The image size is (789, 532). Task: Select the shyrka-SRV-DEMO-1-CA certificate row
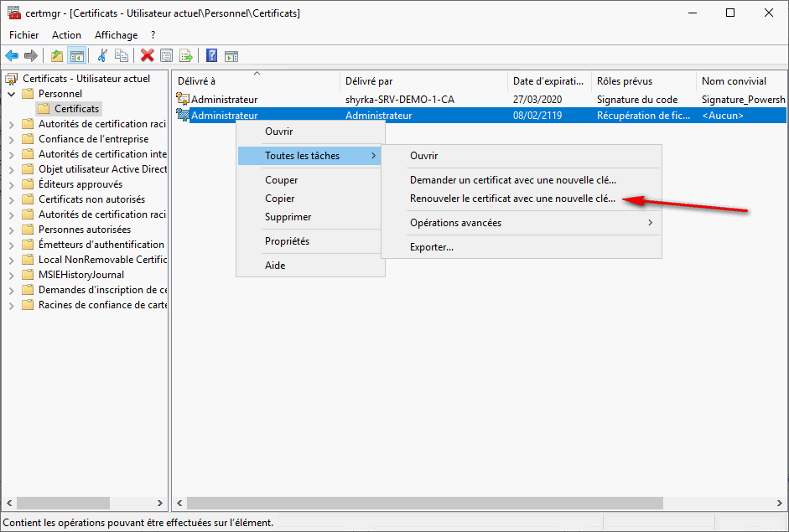(400, 100)
